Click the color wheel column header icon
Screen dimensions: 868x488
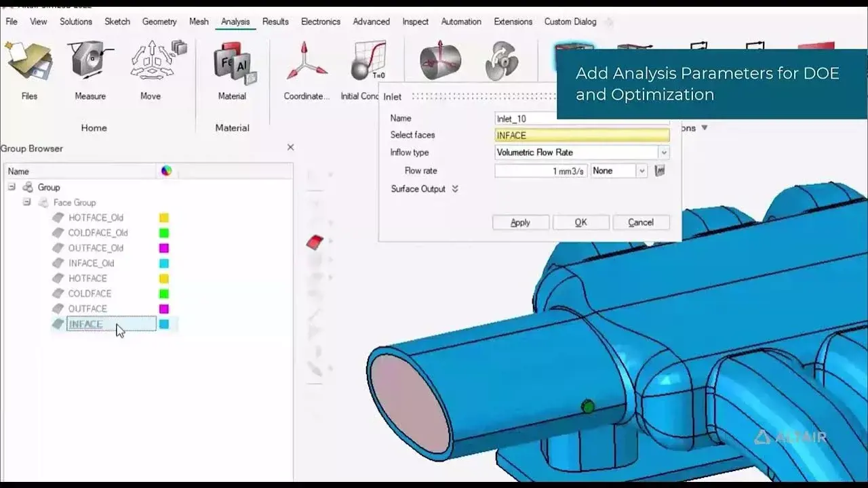[166, 171]
